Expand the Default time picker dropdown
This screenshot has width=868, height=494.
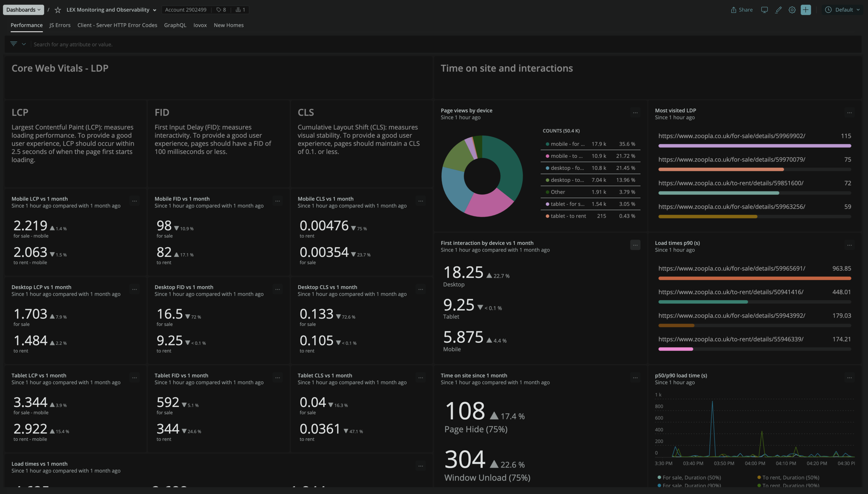point(843,10)
